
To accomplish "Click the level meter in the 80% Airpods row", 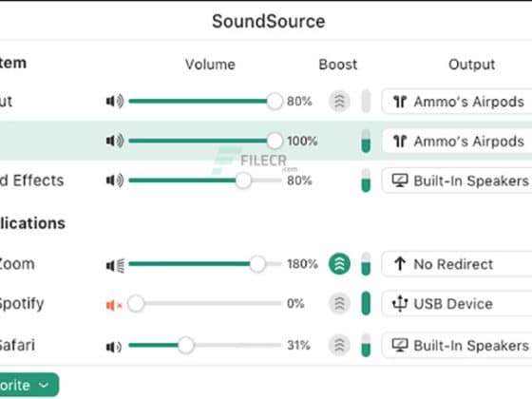I will (366, 101).
